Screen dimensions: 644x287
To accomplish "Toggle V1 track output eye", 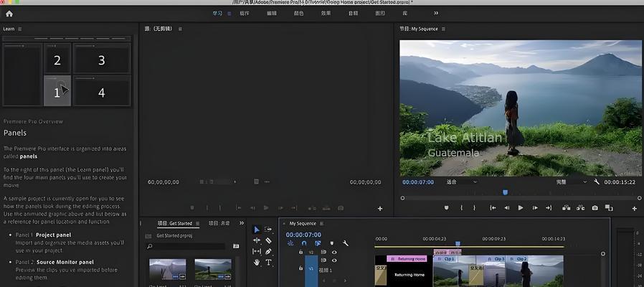I will (x=334, y=260).
